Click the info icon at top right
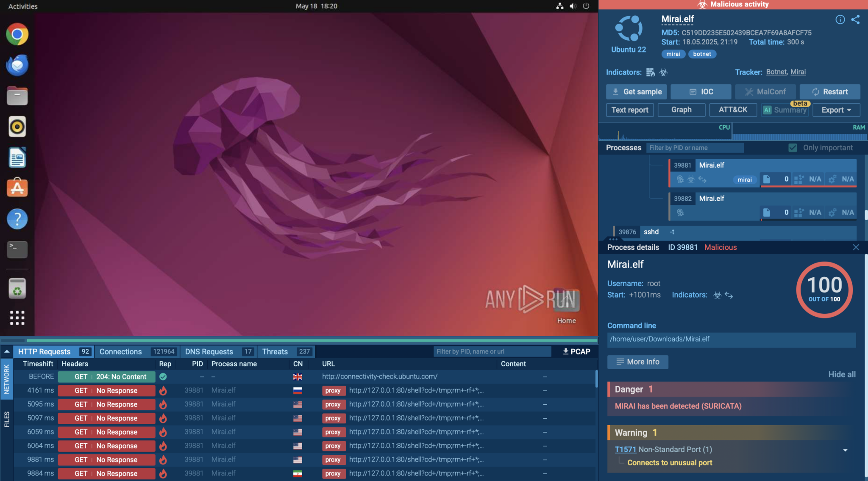This screenshot has width=868, height=481. tap(840, 19)
